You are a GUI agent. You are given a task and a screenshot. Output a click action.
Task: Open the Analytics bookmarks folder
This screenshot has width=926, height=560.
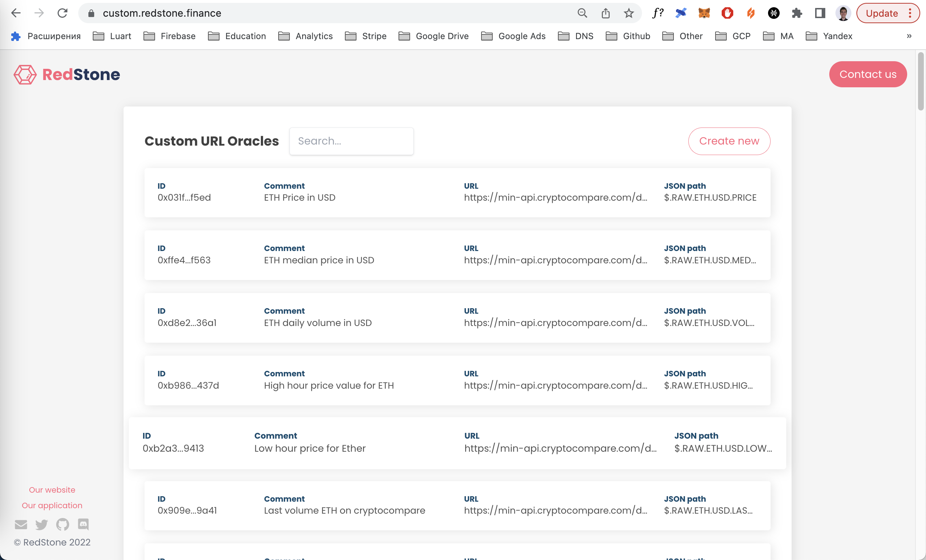[x=305, y=36]
